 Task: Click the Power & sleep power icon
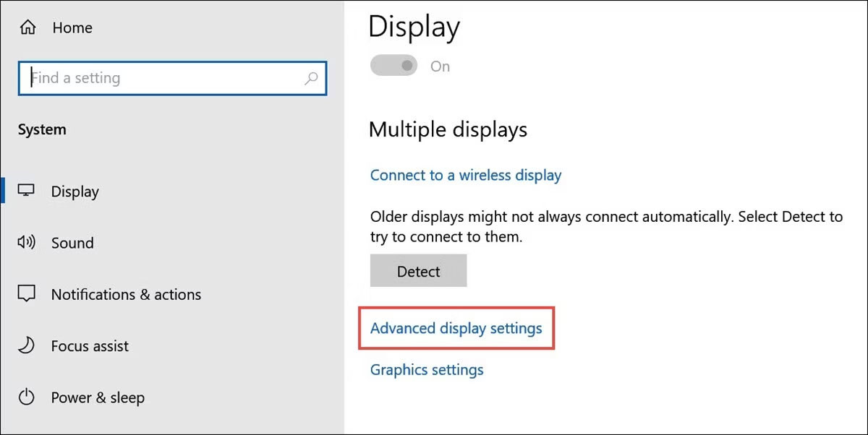(x=27, y=397)
